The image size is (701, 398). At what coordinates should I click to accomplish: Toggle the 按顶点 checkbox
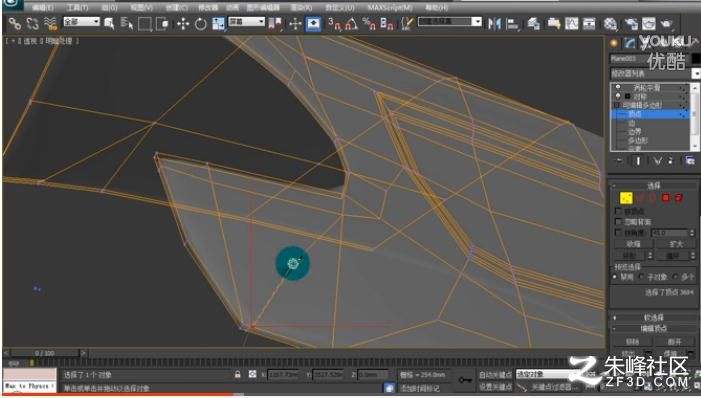click(619, 211)
